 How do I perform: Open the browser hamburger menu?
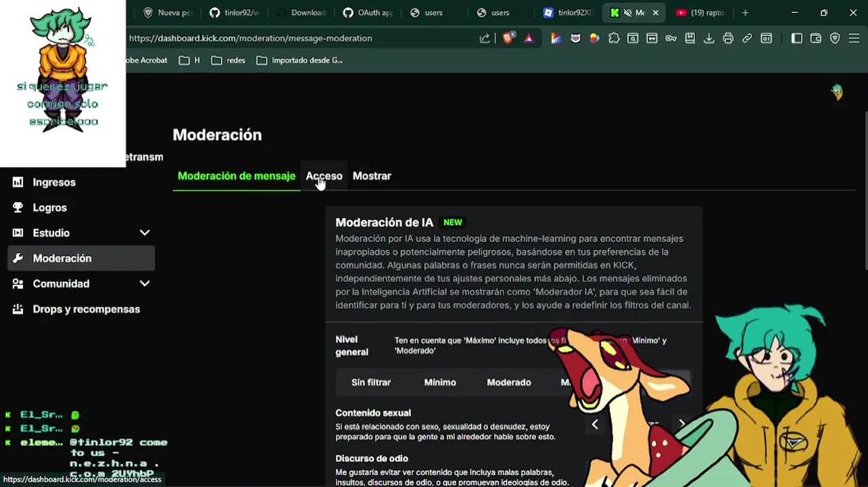854,39
